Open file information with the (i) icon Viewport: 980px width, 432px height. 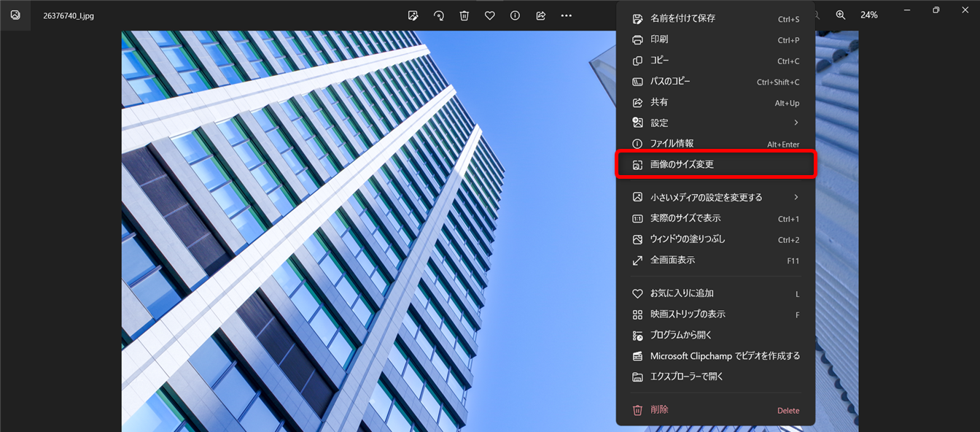(515, 15)
